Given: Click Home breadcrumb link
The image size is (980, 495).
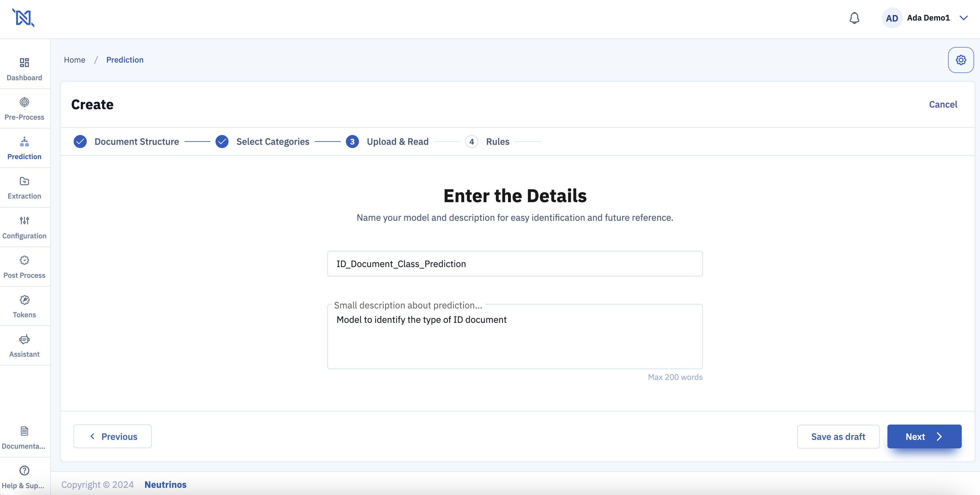Looking at the screenshot, I should tap(75, 60).
